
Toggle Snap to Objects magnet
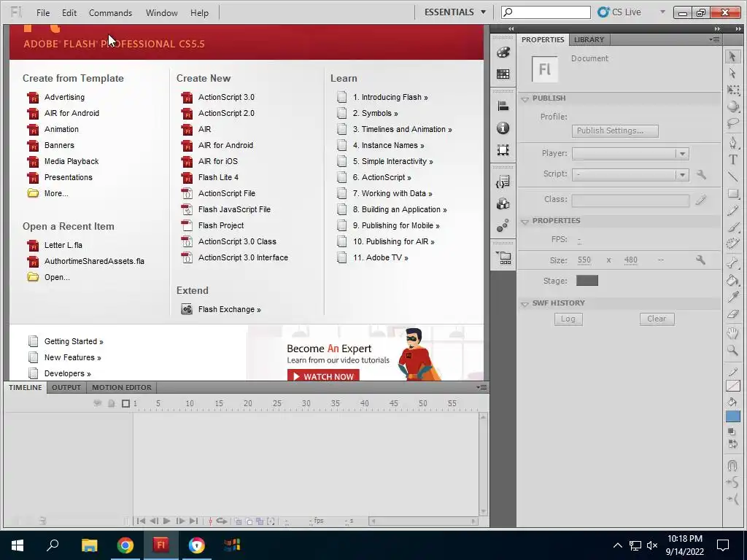732,465
